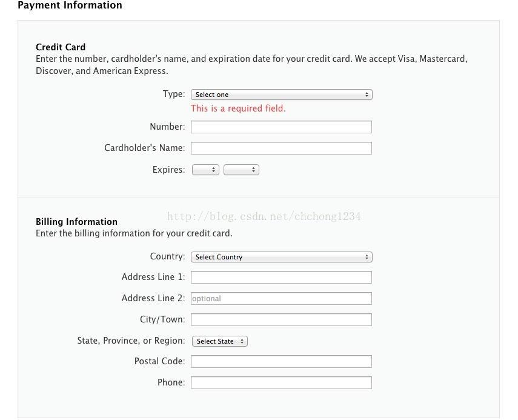518x420 pixels.
Task: Click the red required field error message
Action: tap(238, 108)
